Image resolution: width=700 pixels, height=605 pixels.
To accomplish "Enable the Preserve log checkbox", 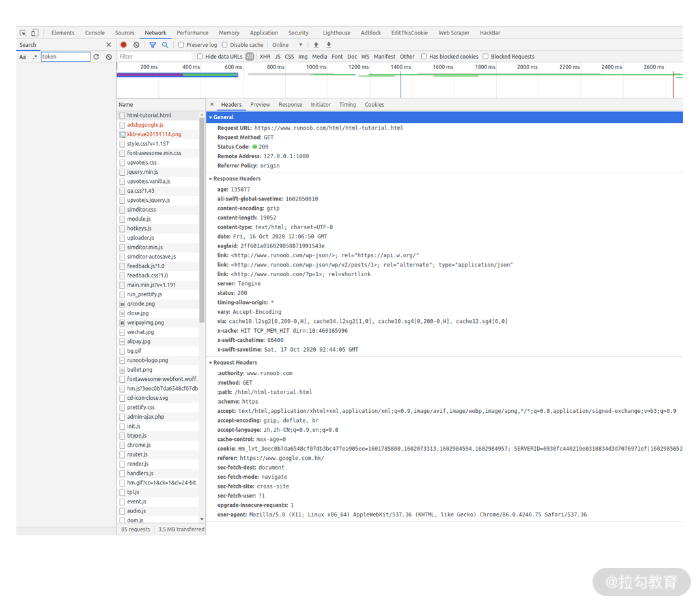I will (x=181, y=45).
